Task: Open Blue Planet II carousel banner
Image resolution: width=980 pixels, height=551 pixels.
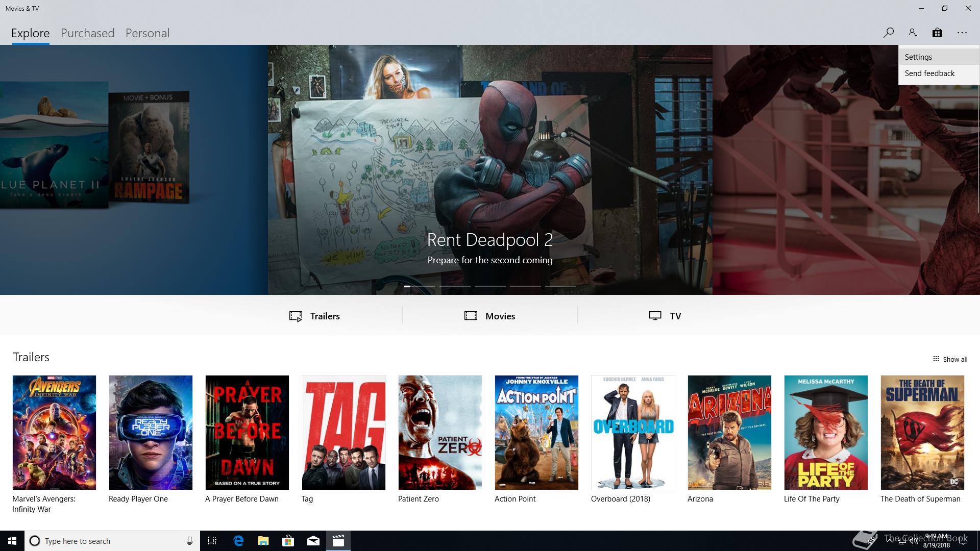Action: (54, 144)
